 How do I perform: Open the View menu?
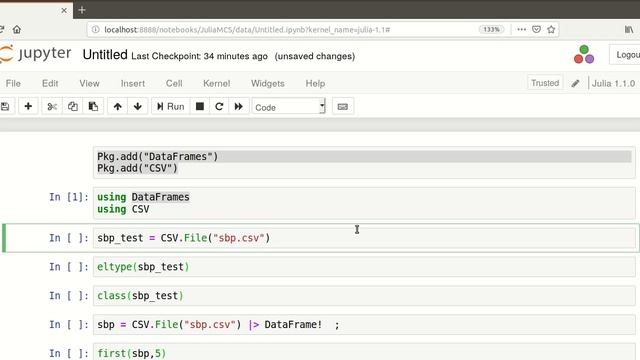click(x=89, y=83)
